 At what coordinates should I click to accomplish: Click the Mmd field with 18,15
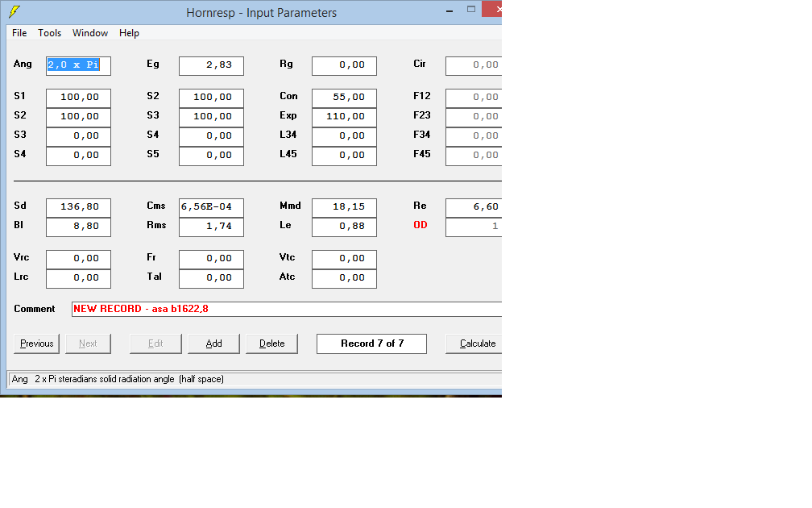[345, 208]
